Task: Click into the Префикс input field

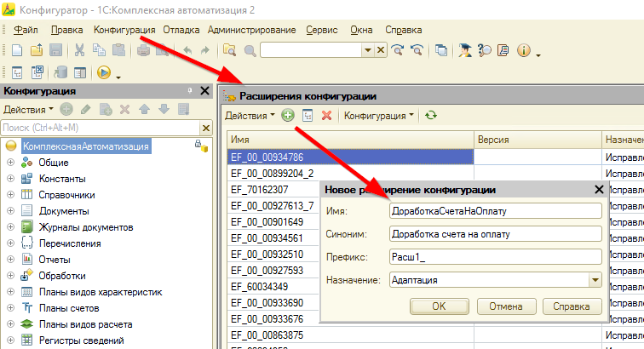Action: click(x=495, y=257)
